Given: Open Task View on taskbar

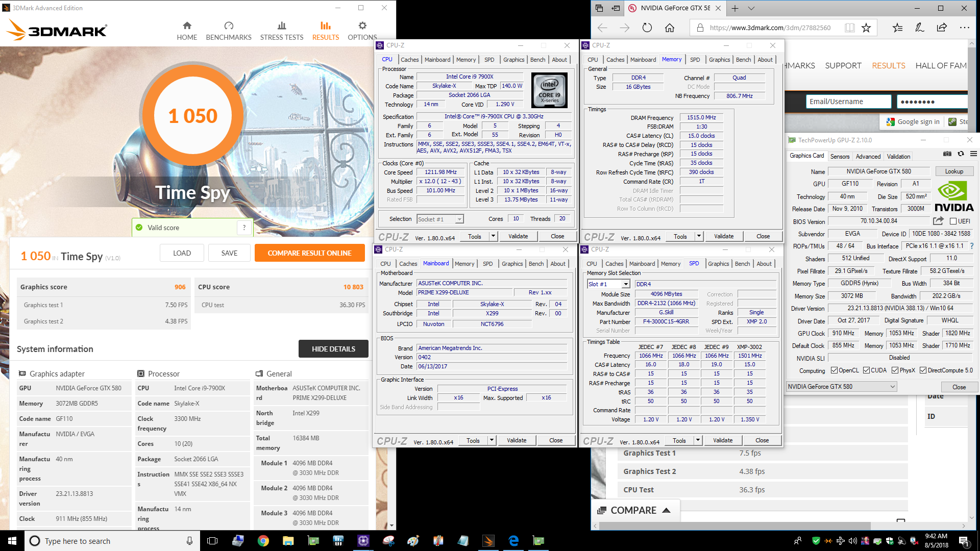Looking at the screenshot, I should pyautogui.click(x=212, y=541).
